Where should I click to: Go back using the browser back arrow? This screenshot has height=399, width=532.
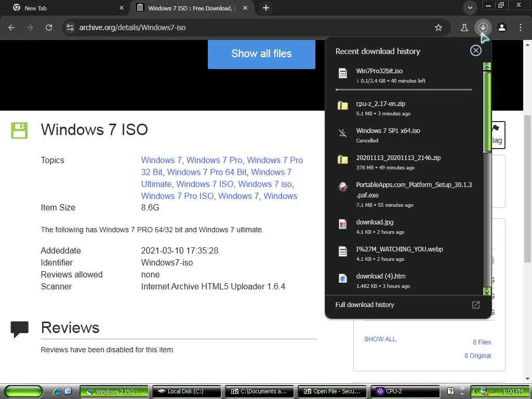11,28
